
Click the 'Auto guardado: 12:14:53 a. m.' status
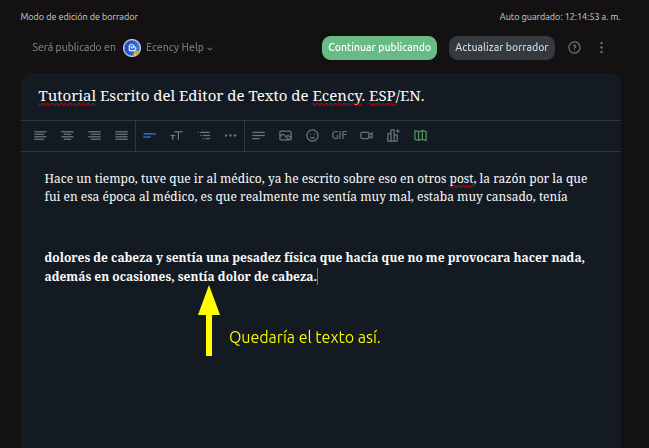560,17
